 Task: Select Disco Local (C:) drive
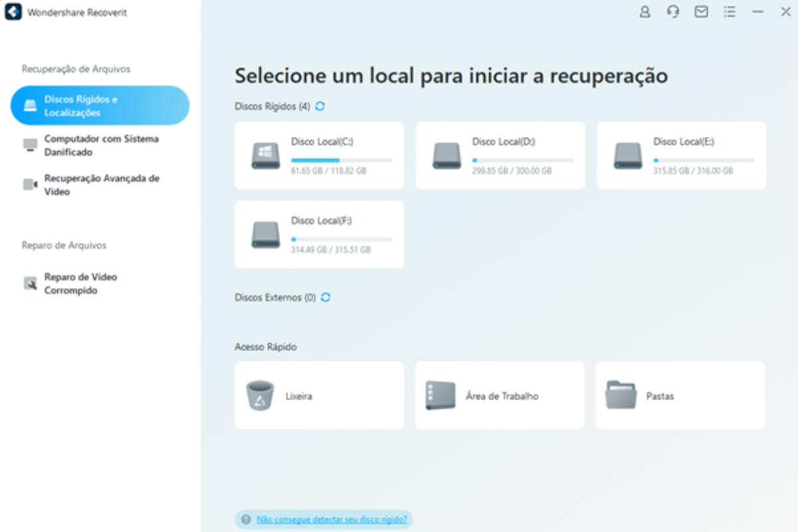pos(319,155)
